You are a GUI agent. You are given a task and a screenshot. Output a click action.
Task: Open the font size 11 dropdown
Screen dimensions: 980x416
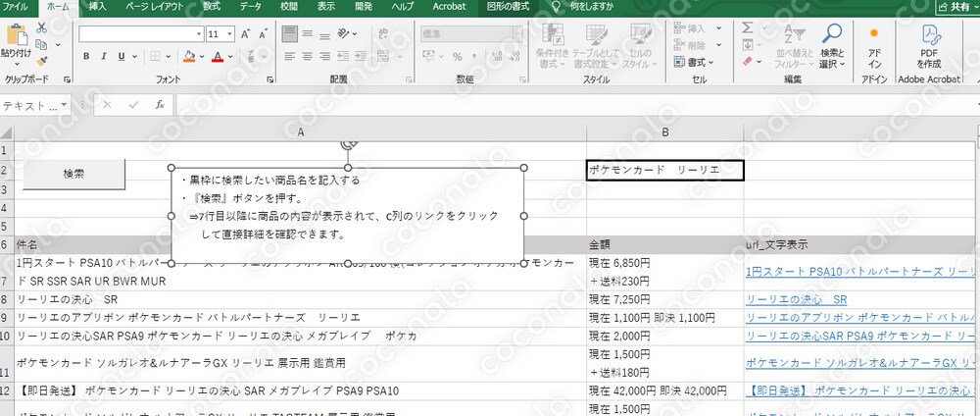(230, 34)
